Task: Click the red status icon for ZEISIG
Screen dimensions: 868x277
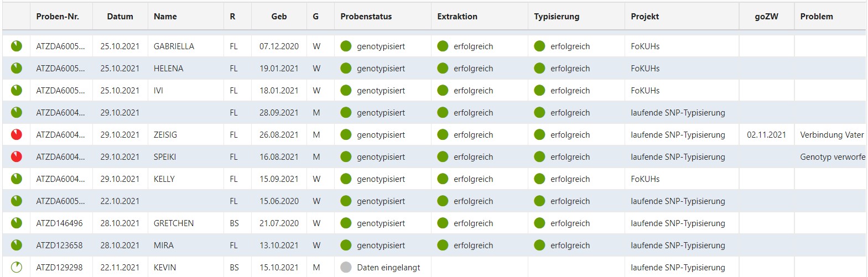Action: click(17, 134)
